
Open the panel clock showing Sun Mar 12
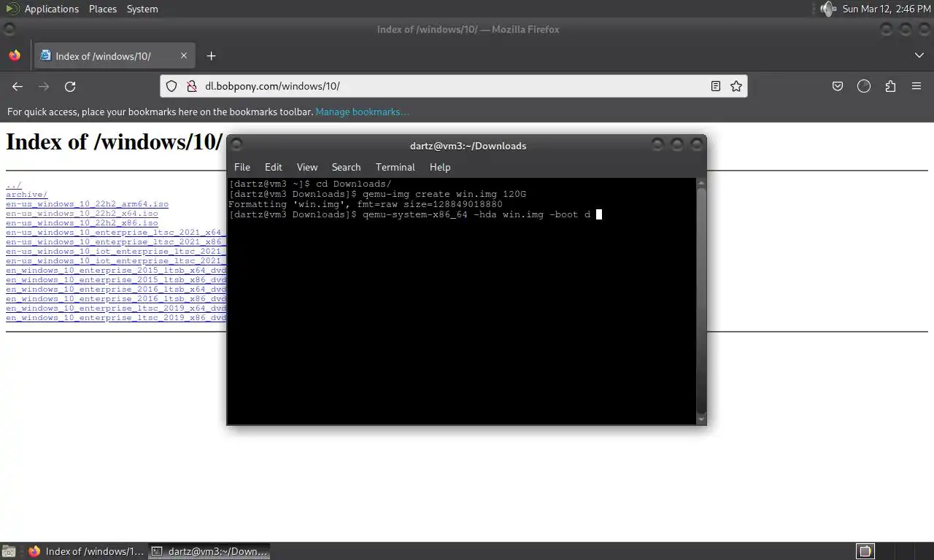887,9
